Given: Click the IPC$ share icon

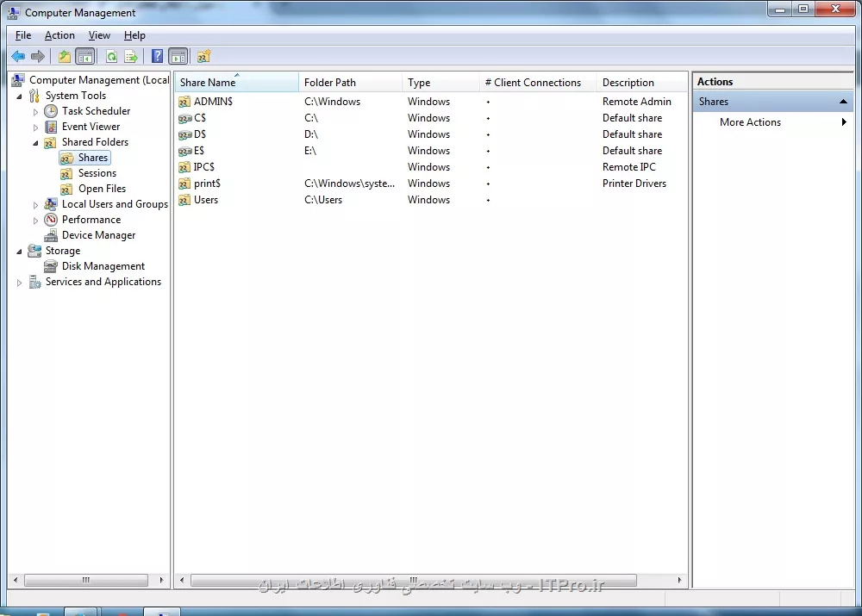Looking at the screenshot, I should pos(184,167).
